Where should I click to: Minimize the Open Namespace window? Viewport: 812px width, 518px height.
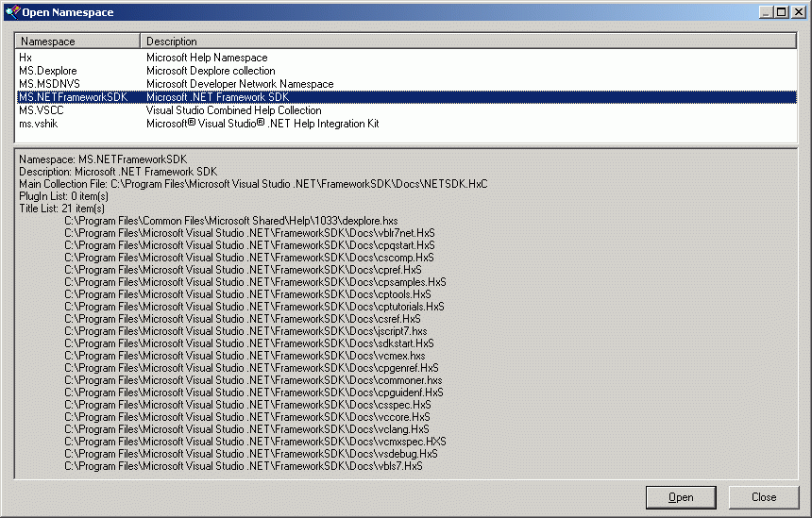pos(767,12)
